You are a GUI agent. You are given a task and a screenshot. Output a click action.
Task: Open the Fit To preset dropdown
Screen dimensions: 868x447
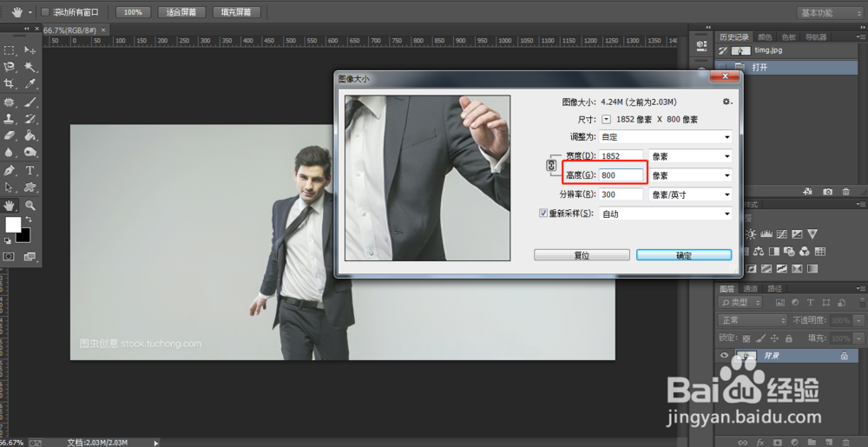(666, 136)
